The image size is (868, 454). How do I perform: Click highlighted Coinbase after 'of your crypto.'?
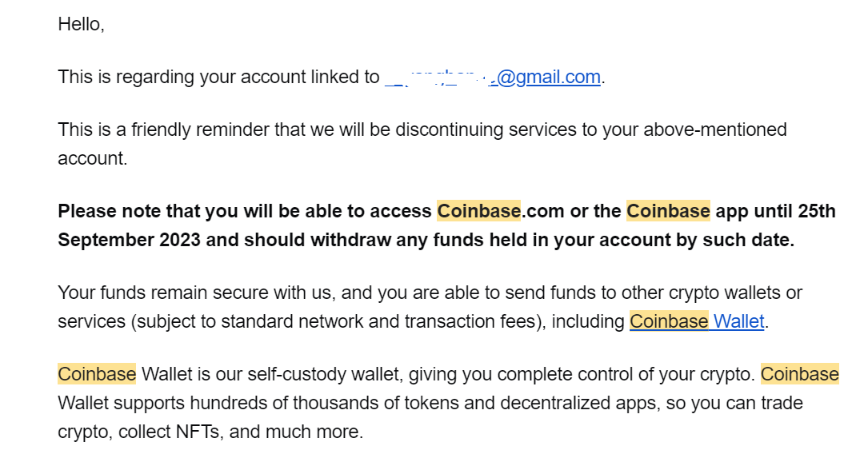click(x=800, y=374)
